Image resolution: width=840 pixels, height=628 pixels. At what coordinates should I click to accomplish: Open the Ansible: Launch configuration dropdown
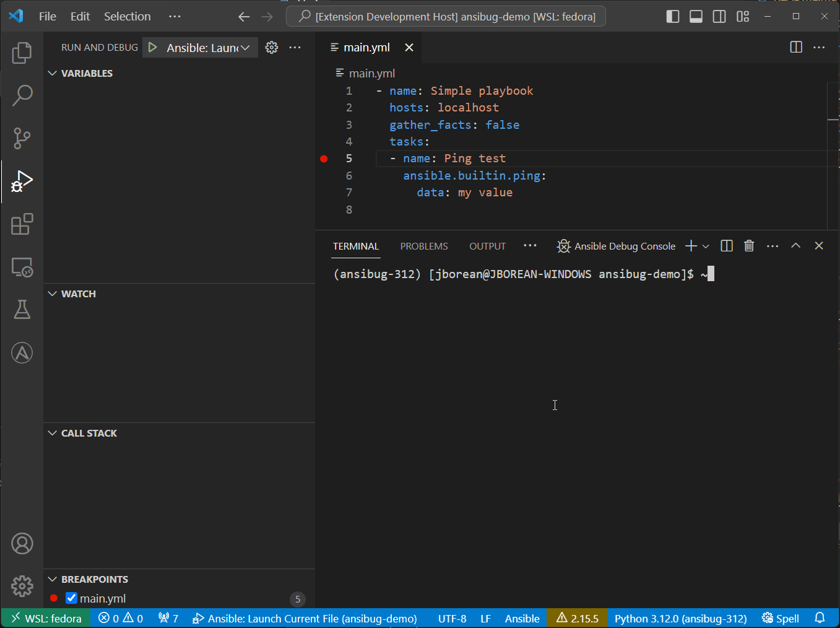tap(247, 47)
